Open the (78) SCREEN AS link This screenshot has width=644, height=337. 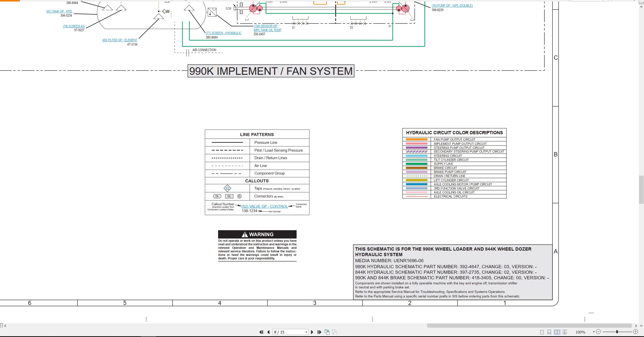[x=74, y=26]
